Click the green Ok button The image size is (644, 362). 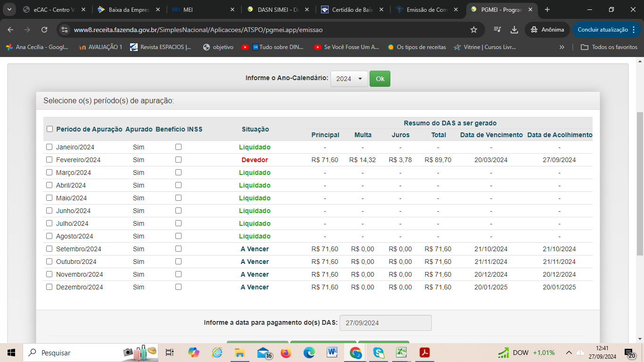[380, 79]
